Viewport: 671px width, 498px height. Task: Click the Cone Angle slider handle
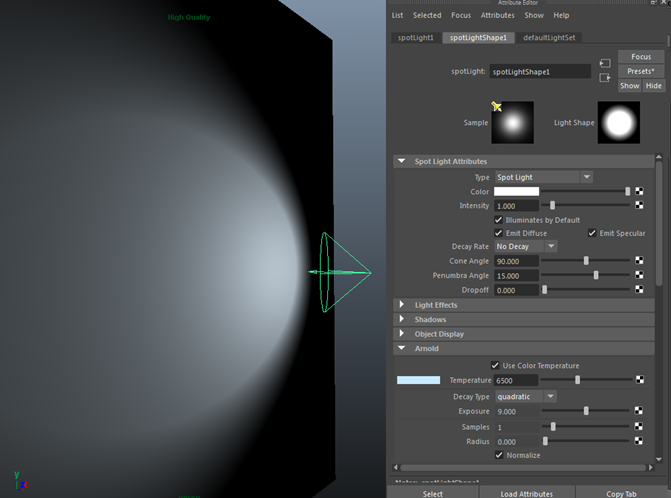click(586, 261)
